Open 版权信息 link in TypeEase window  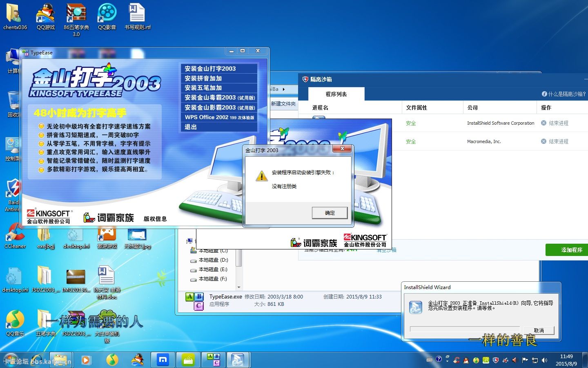155,219
